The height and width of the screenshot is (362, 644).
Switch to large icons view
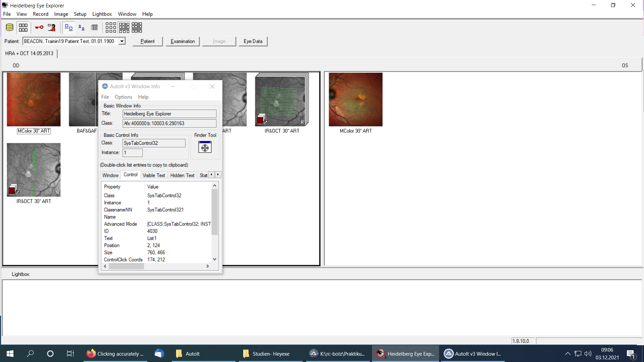68,27
